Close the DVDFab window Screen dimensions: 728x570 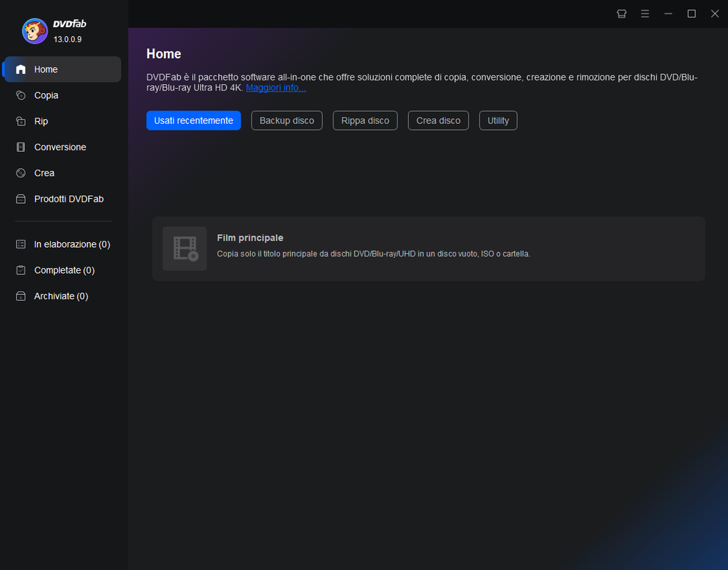[x=715, y=14]
